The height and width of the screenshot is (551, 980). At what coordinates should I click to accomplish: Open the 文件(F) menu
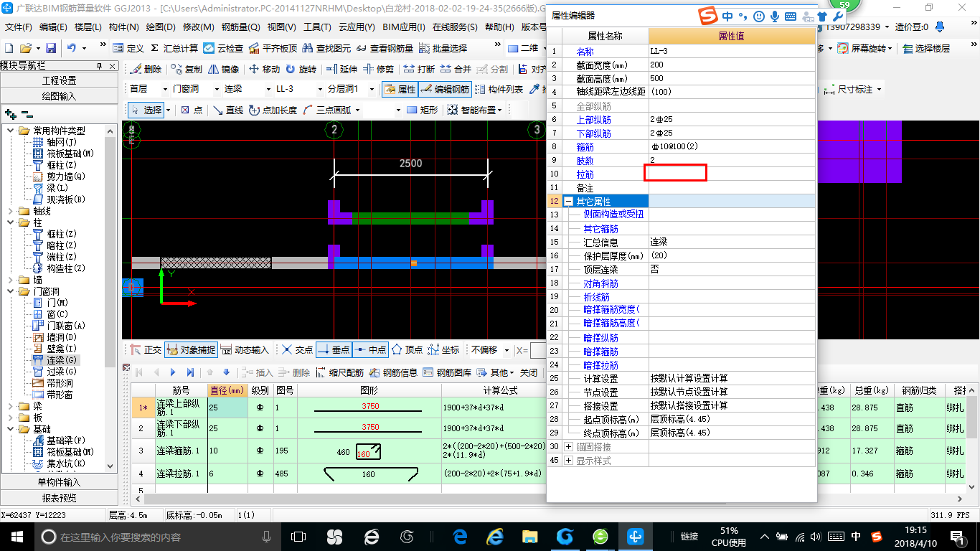pyautogui.click(x=19, y=27)
